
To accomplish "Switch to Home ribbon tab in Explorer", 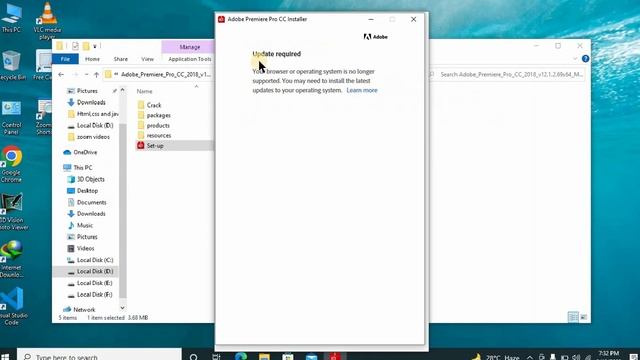I will [x=92, y=59].
